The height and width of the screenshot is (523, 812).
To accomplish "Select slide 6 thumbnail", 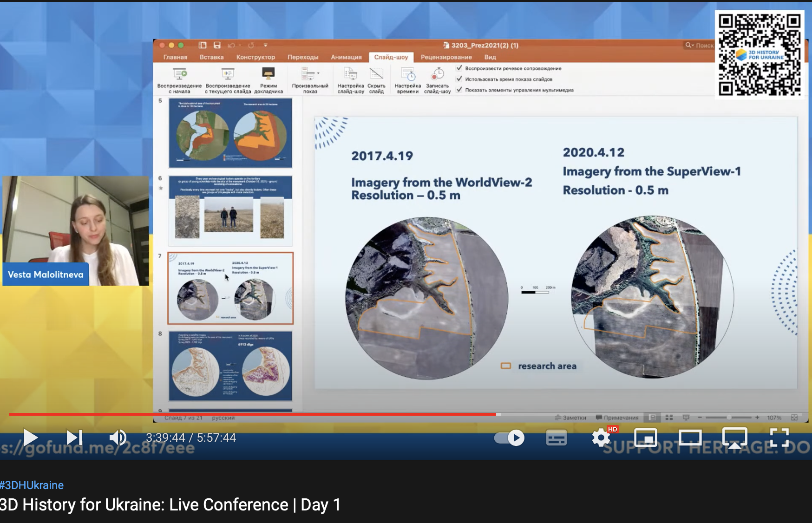I will coord(230,210).
